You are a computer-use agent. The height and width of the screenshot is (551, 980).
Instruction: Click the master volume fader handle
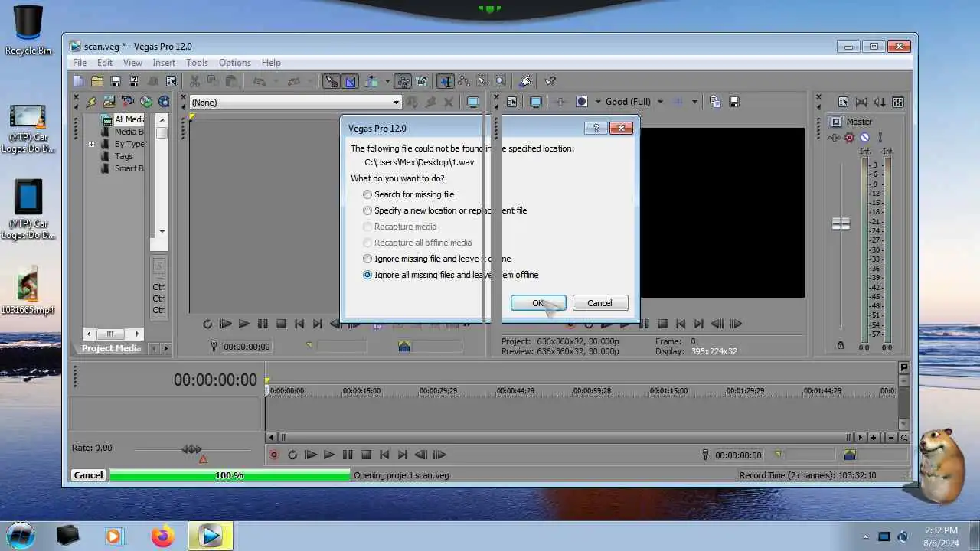tap(841, 223)
